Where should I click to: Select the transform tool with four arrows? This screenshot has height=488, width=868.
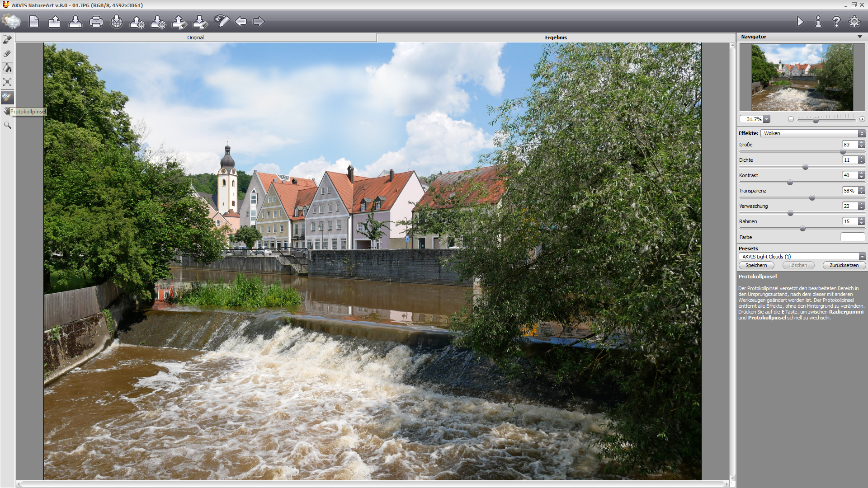pos(7,82)
